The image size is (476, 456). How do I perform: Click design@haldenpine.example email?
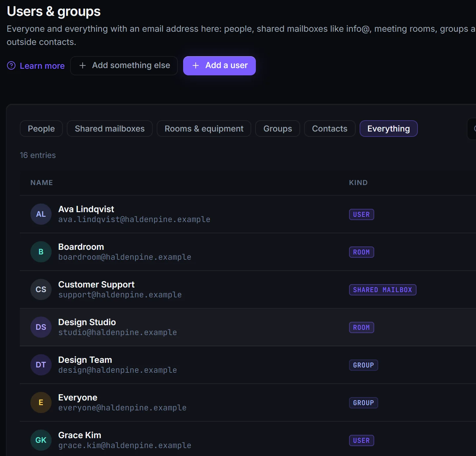(117, 370)
